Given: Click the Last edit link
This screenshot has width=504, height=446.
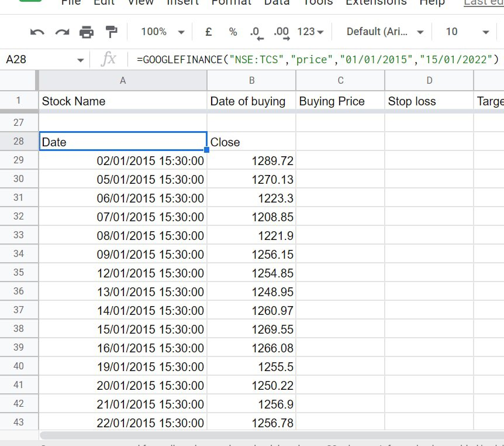Looking at the screenshot, I should pos(483,3).
